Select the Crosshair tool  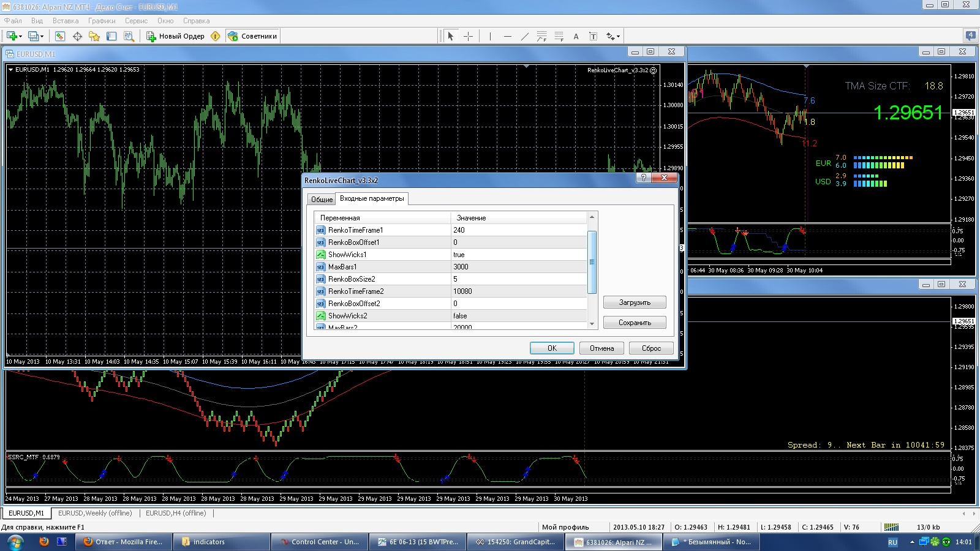468,36
